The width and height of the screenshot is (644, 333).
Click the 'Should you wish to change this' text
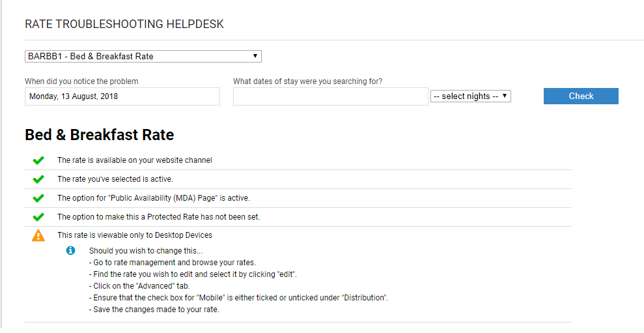click(146, 251)
